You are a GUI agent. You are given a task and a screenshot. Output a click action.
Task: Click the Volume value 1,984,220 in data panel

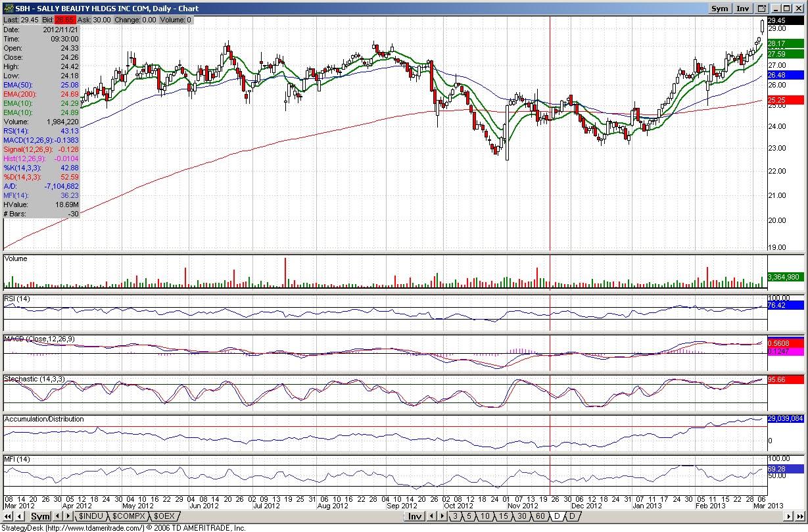[62, 122]
